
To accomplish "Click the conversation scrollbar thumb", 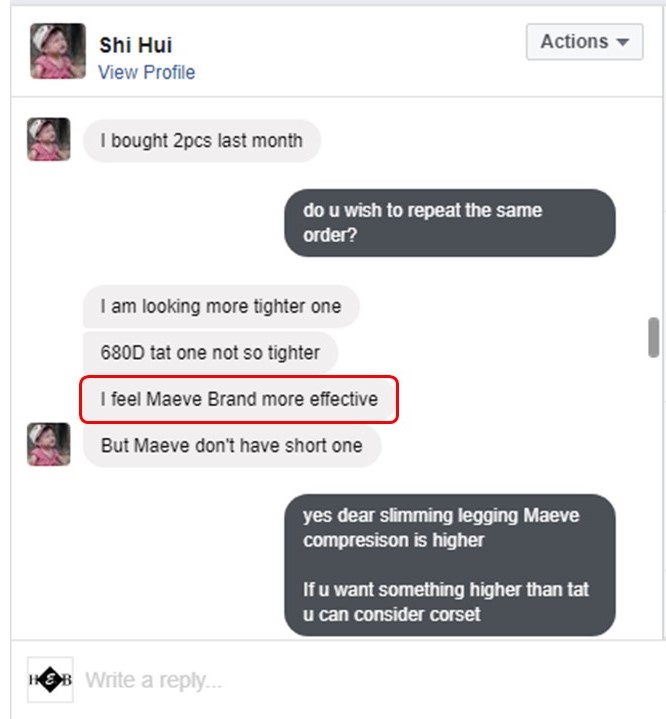I will pos(654,337).
